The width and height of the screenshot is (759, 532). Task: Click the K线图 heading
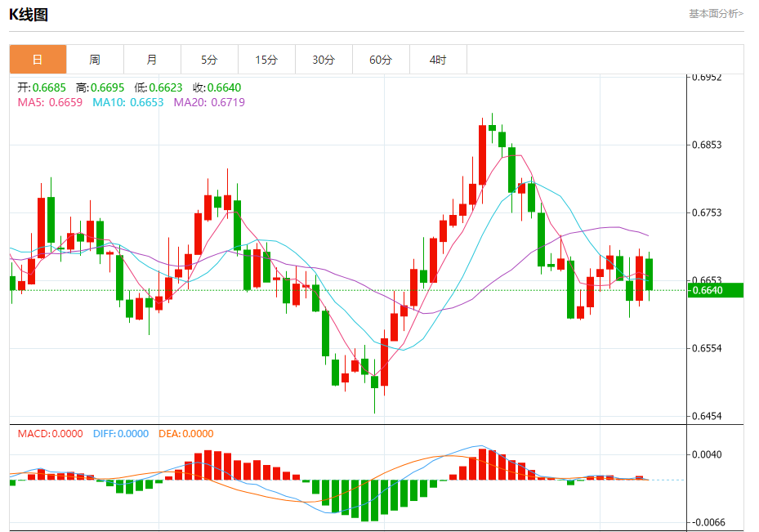coord(29,15)
